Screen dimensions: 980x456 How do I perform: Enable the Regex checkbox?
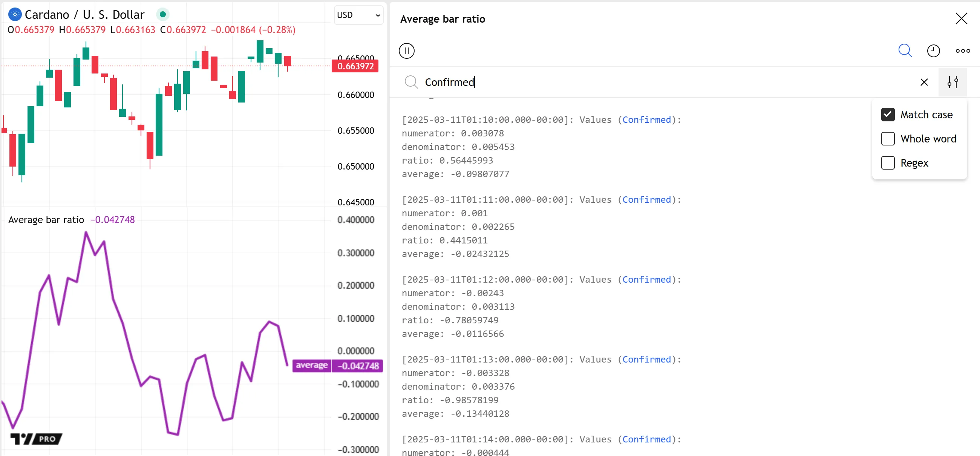(x=888, y=163)
